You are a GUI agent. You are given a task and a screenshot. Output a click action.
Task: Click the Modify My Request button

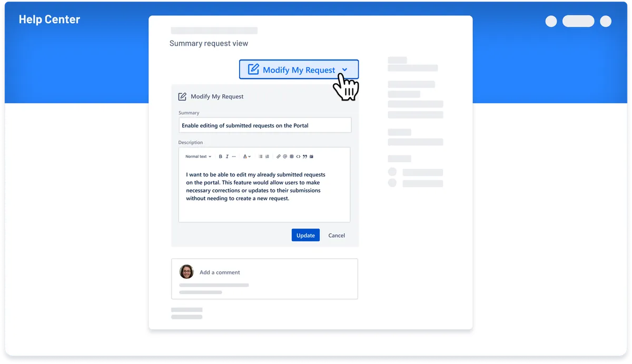click(x=299, y=70)
